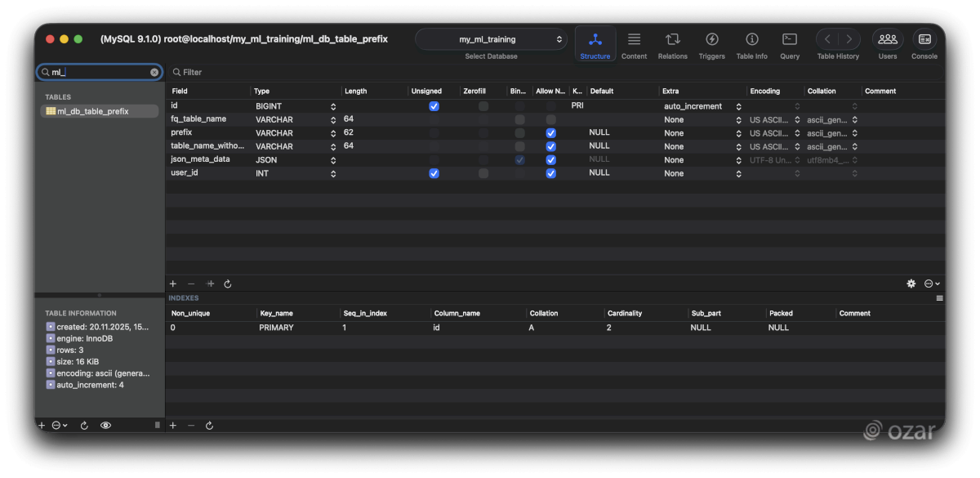Go back in Table History
The width and height of the screenshot is (980, 478).
click(827, 39)
